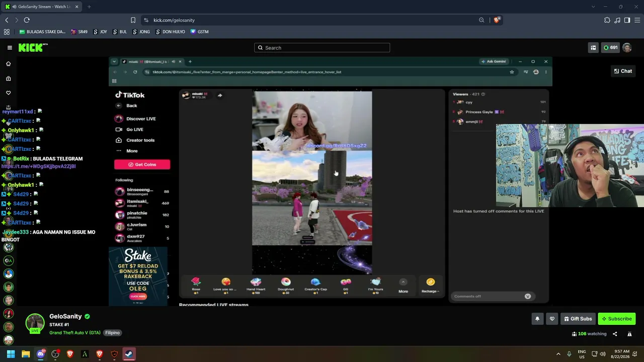The width and height of the screenshot is (644, 362).
Task: Reload the kick.com page
Action: tap(27, 20)
